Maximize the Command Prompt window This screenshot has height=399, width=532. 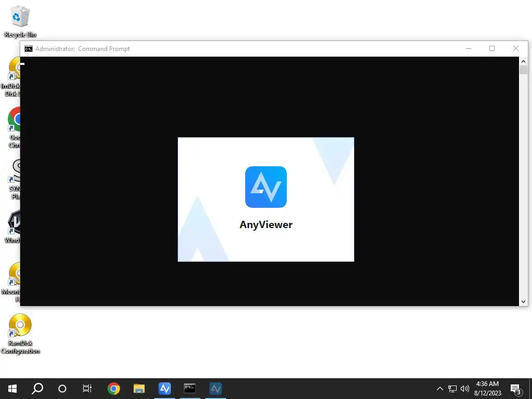click(492, 48)
